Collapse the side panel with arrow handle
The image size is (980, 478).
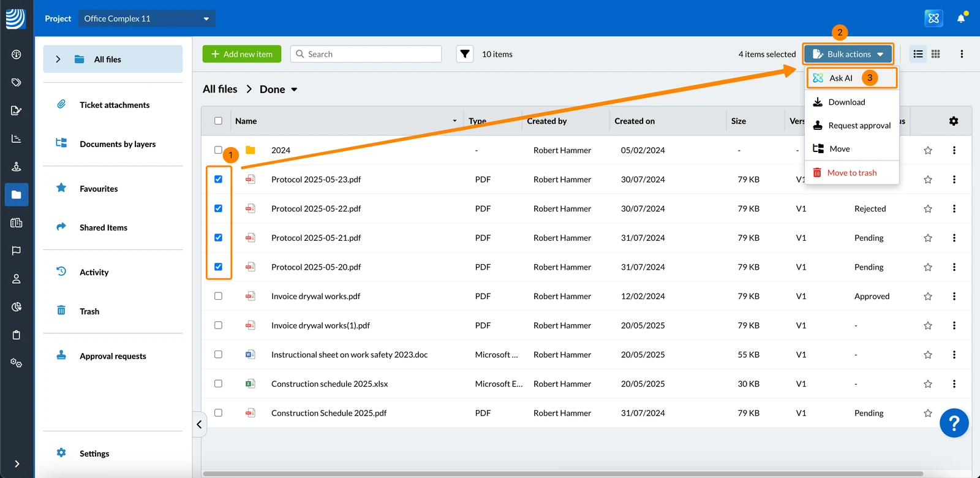click(199, 424)
